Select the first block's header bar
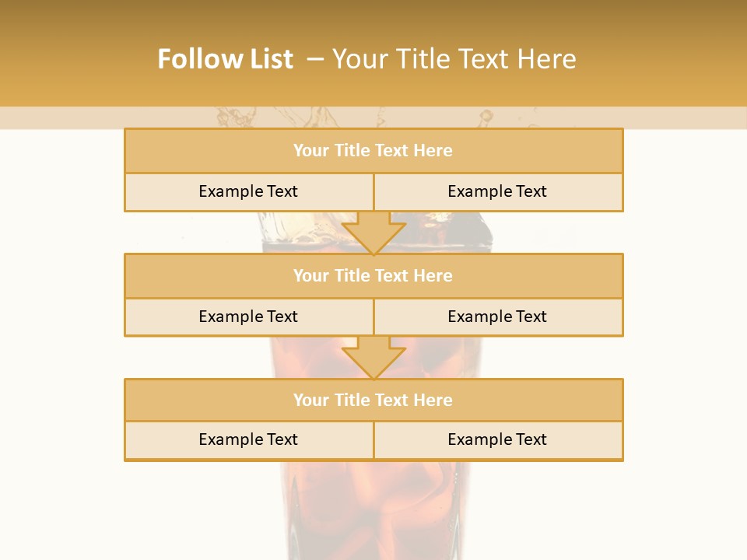This screenshot has width=747, height=560. pyautogui.click(x=373, y=151)
